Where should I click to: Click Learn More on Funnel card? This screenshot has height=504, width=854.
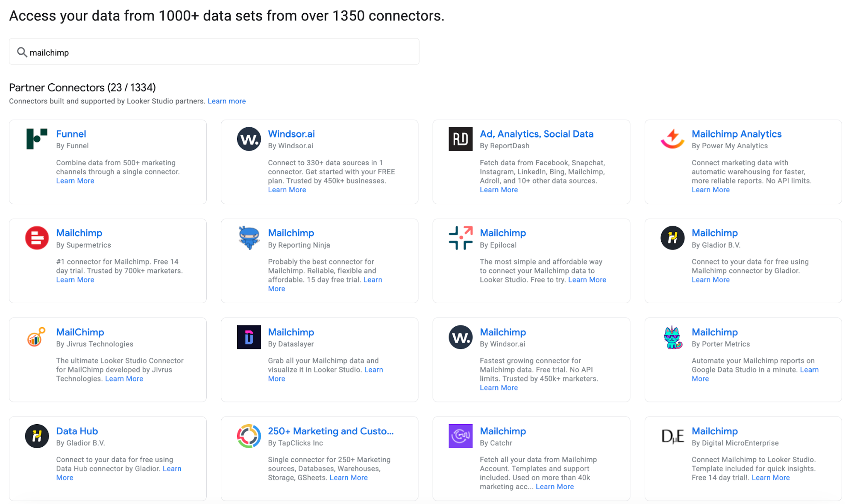point(75,181)
